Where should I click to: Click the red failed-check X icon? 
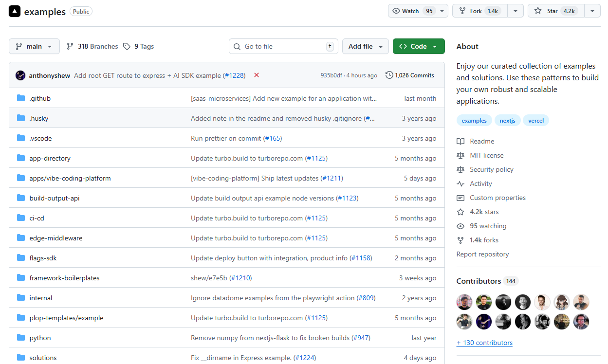257,75
